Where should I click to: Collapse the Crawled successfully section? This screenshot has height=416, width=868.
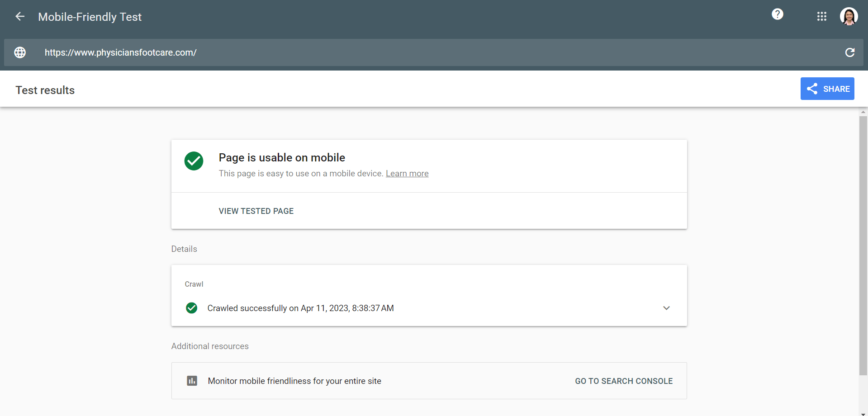coord(666,308)
